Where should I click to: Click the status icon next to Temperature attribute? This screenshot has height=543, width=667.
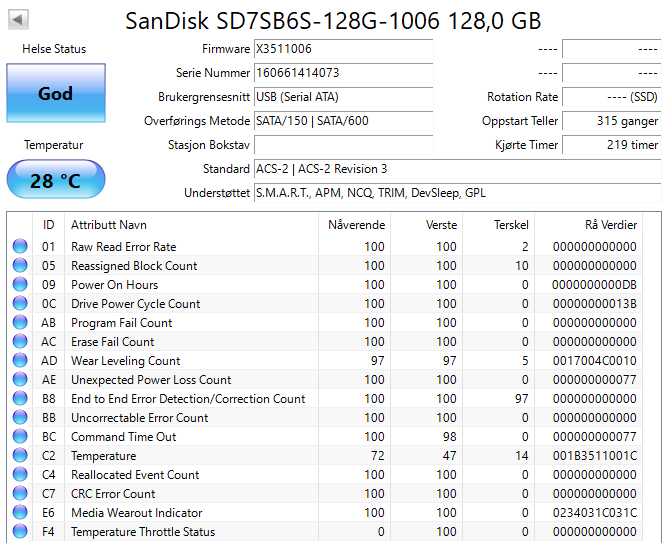[20, 456]
